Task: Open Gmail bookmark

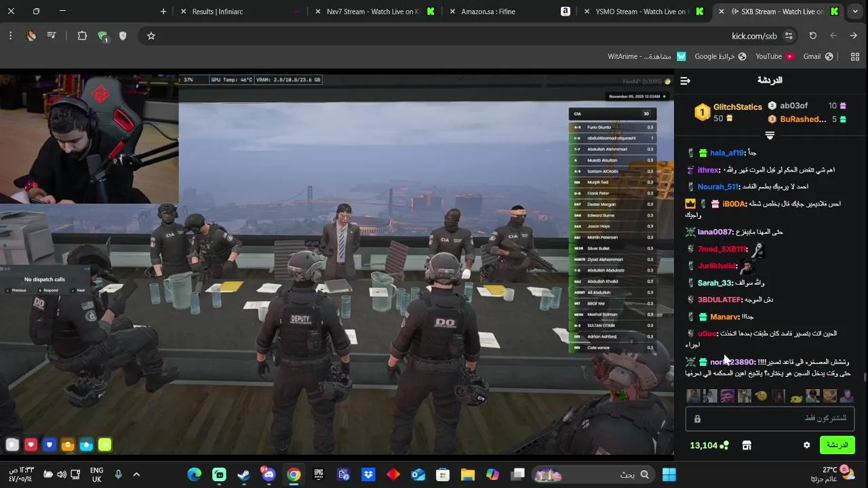Action: pyautogui.click(x=818, y=56)
